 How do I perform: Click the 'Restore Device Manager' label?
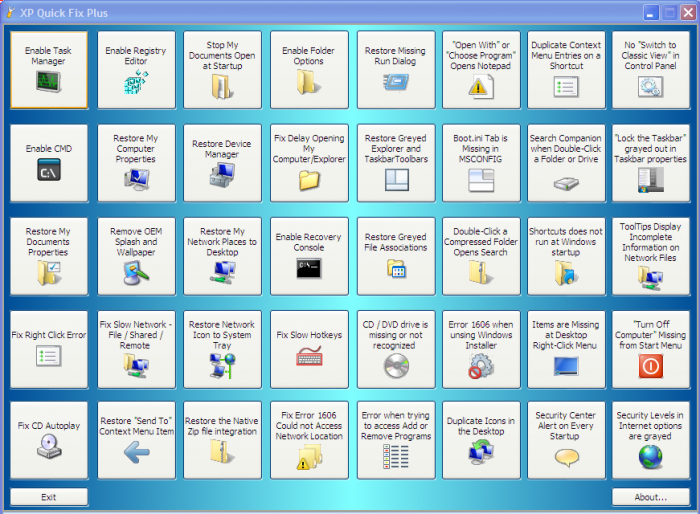coord(222,149)
